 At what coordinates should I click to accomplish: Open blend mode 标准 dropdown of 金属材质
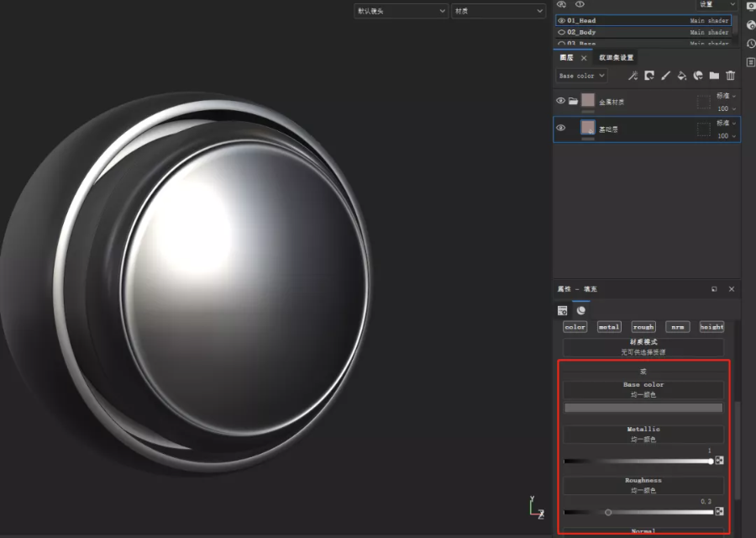click(726, 96)
